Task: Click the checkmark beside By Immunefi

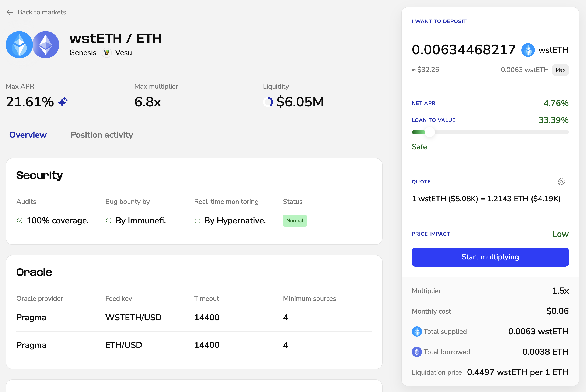Action: click(108, 221)
